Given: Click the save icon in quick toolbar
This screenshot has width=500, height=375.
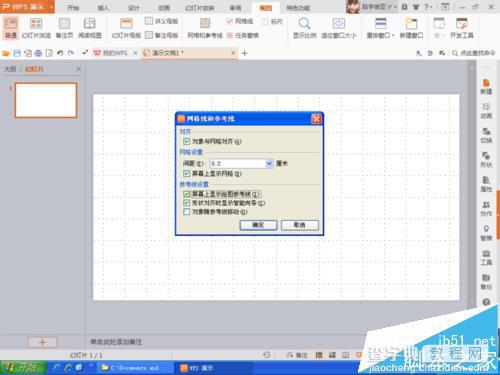Looking at the screenshot, I should click(17, 53).
